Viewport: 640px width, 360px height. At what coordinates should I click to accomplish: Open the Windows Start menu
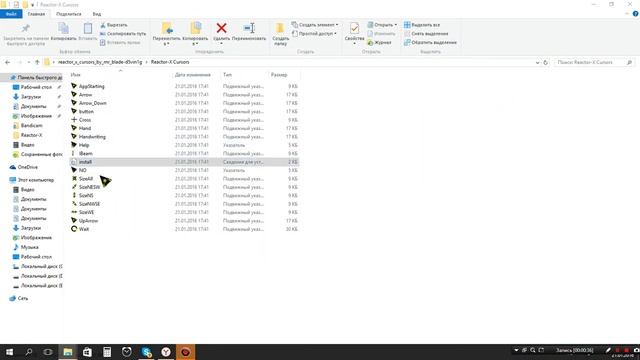9,351
